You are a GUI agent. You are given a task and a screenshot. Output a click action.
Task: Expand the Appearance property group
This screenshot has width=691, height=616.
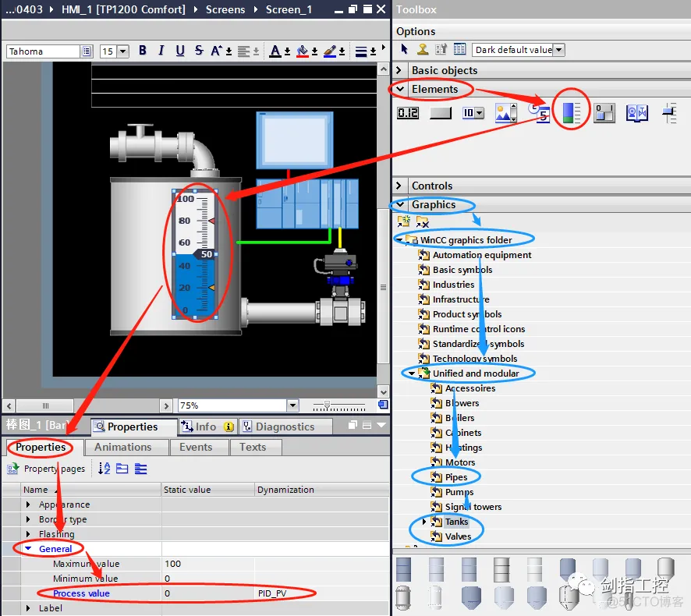click(28, 504)
